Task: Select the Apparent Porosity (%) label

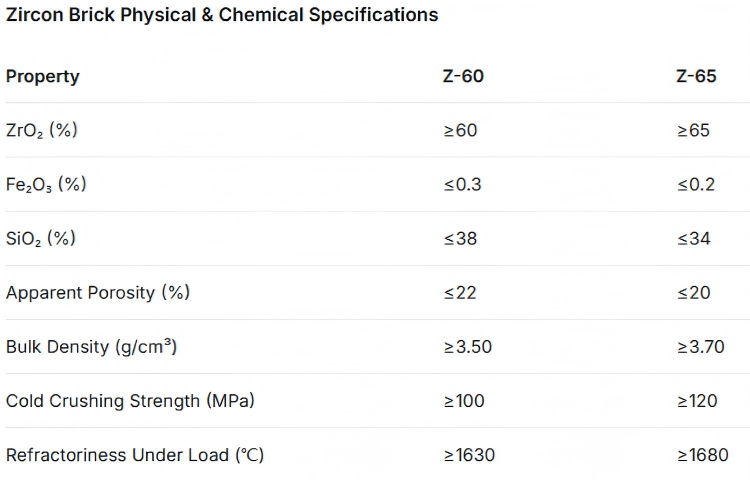Action: (x=98, y=292)
